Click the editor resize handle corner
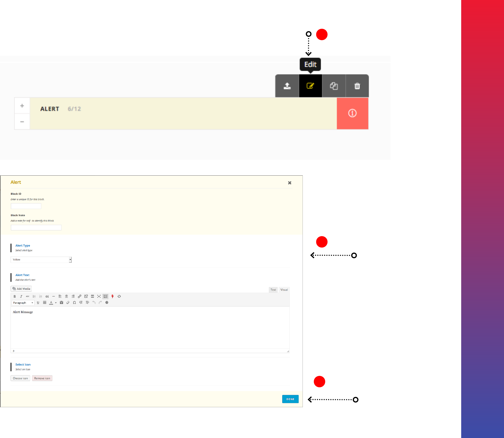 pos(288,351)
